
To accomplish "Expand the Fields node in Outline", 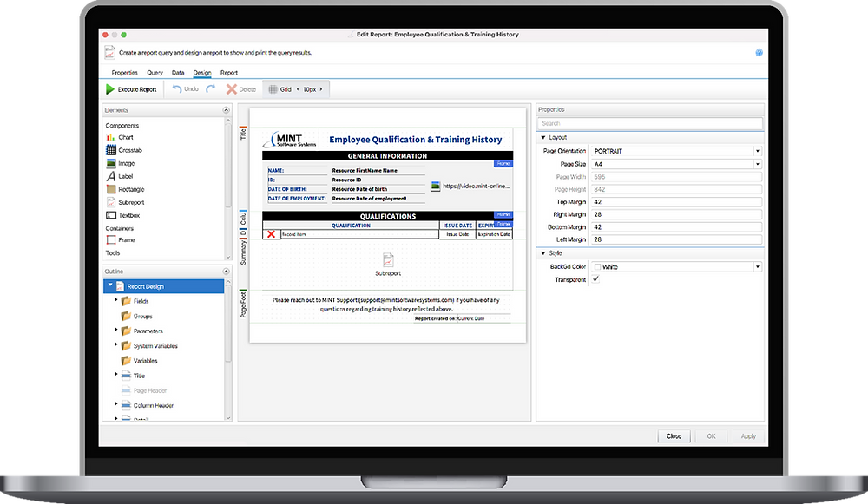I will [116, 300].
